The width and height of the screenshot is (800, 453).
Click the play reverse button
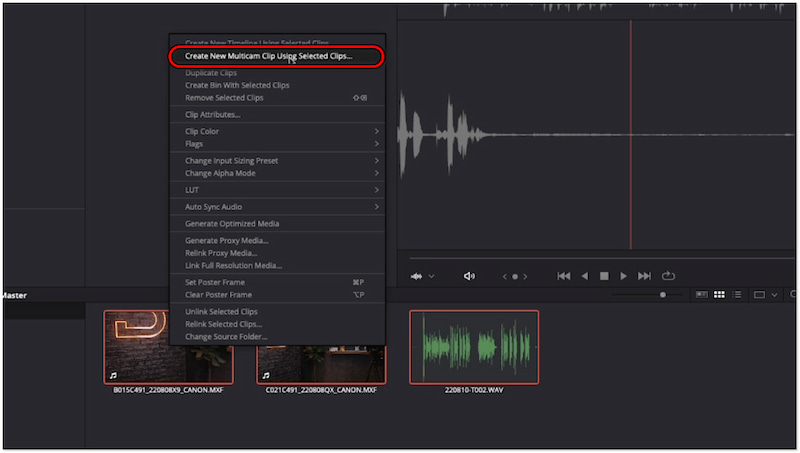[585, 276]
